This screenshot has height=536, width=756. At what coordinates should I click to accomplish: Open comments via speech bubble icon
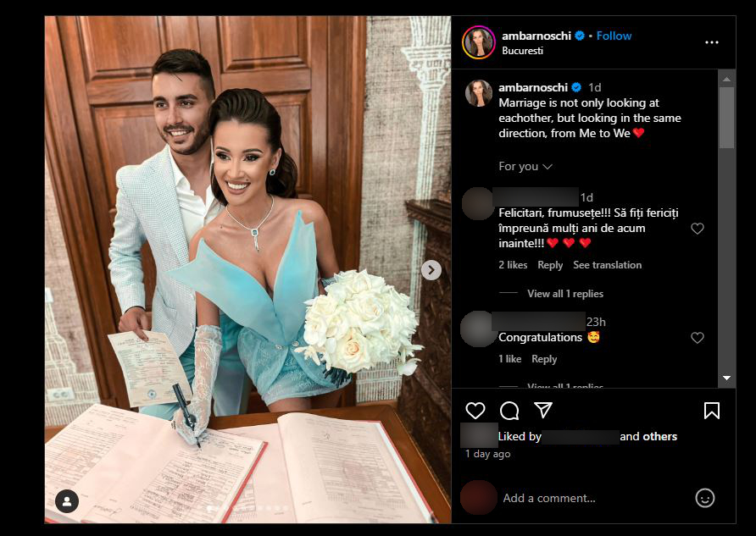point(509,411)
